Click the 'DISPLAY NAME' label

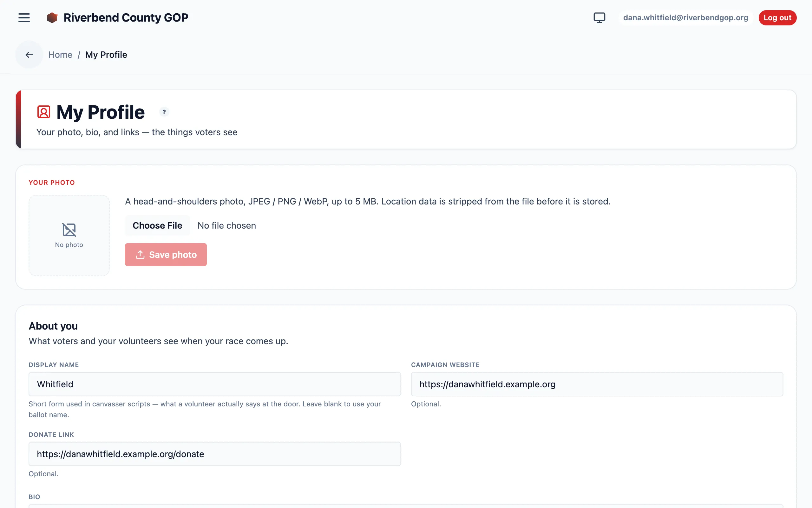coord(54,365)
